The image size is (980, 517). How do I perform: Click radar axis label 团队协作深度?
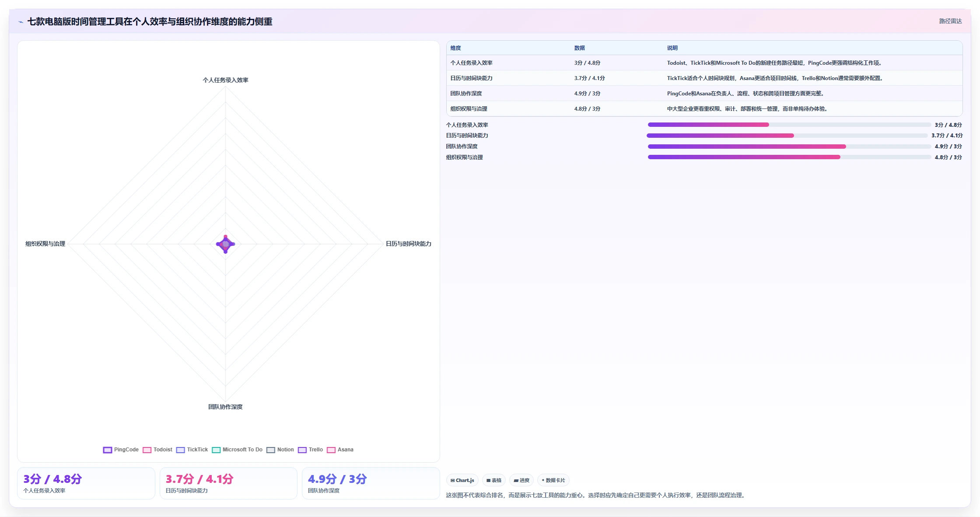[x=225, y=407]
